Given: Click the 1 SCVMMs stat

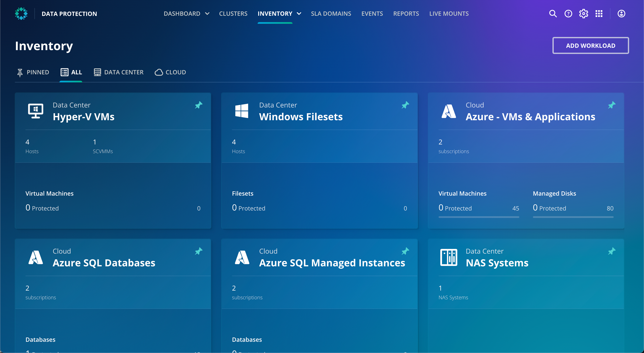Looking at the screenshot, I should pyautogui.click(x=103, y=146).
